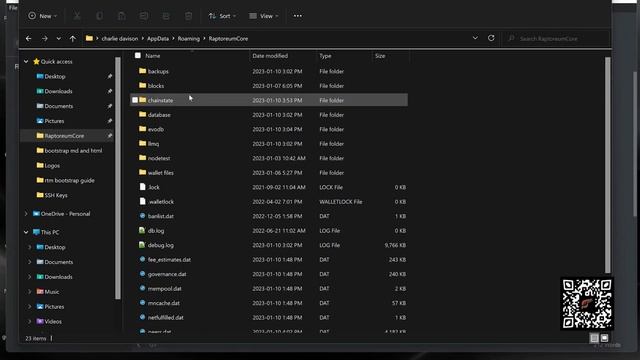Click the Delete trash icon
Viewport: 640px width, 360px height.
pos(188,16)
